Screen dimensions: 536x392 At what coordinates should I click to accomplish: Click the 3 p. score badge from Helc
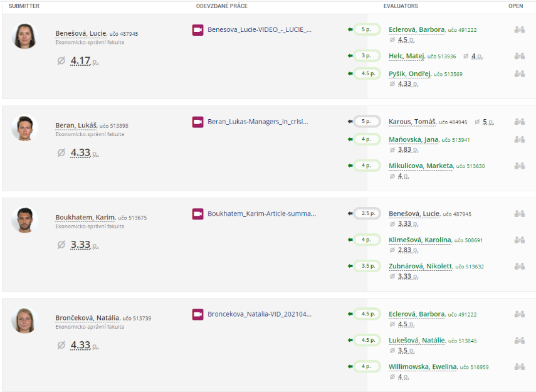pos(367,56)
